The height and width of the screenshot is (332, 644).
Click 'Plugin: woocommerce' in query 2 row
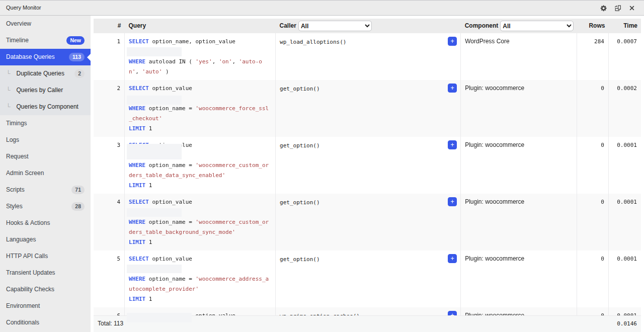(x=495, y=88)
